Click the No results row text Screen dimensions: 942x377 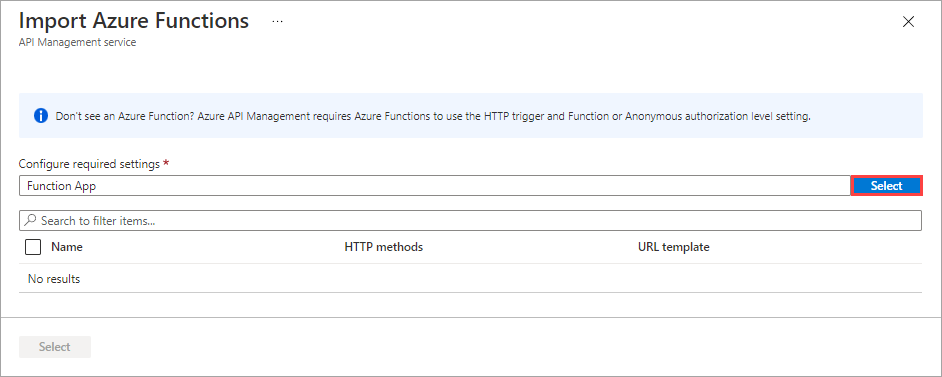tap(54, 279)
